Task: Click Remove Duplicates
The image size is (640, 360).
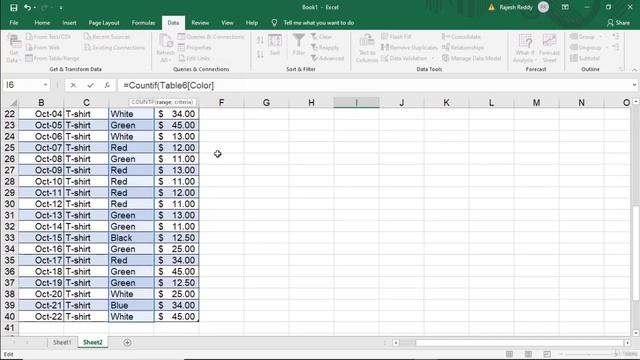Action: [x=409, y=47]
